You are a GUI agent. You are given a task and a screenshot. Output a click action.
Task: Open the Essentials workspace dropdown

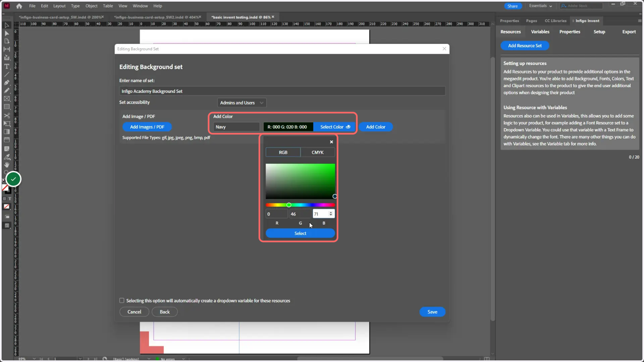(540, 6)
